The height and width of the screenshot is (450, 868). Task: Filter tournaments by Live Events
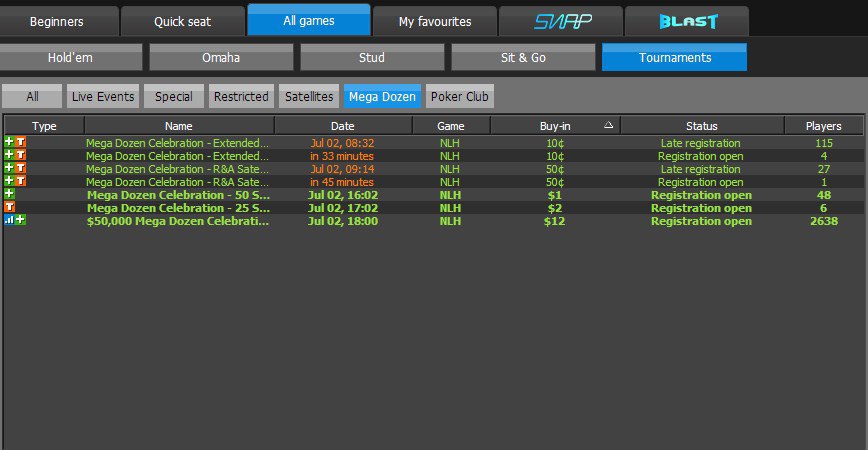(103, 96)
